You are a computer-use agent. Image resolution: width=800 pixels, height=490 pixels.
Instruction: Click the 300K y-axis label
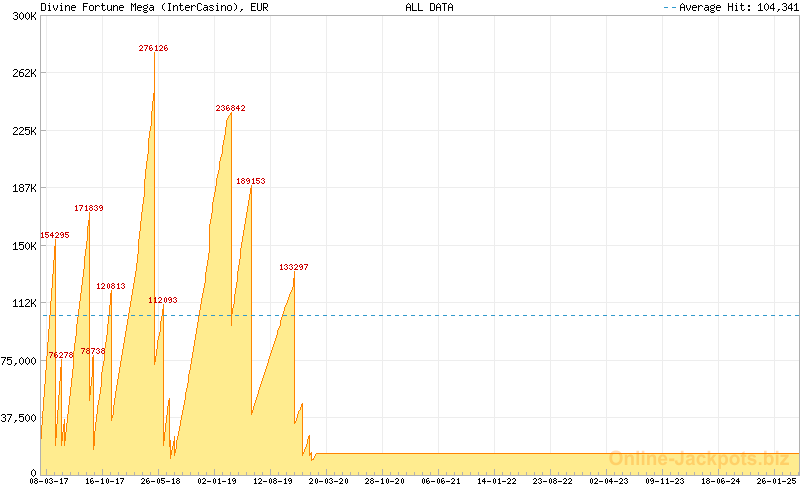click(23, 17)
